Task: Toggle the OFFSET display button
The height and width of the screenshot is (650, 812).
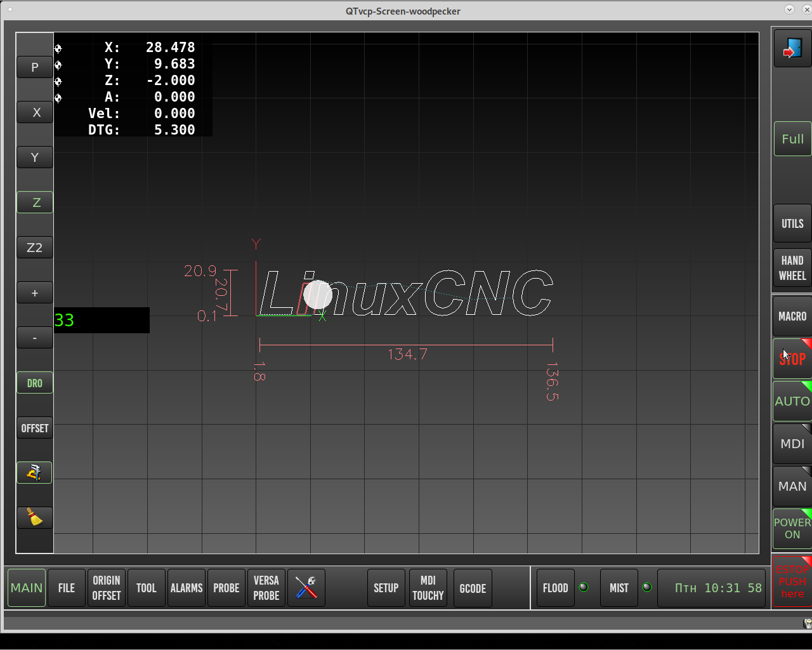Action: (x=35, y=428)
